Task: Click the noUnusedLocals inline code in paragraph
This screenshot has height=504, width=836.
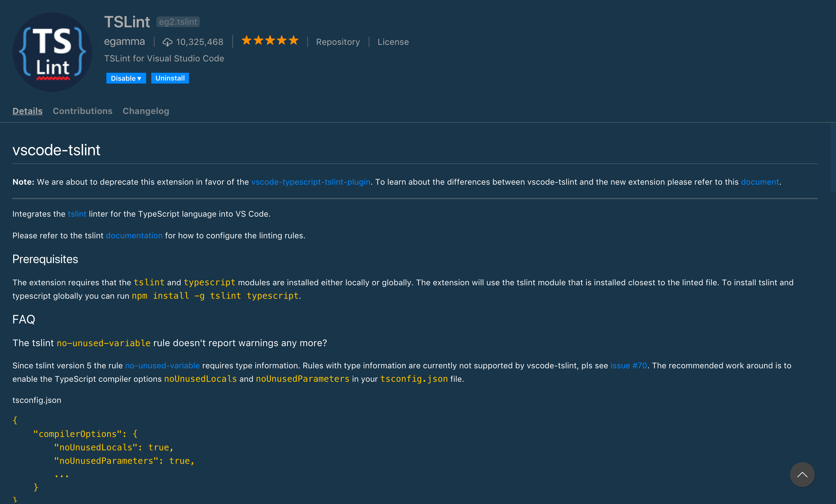Action: click(201, 379)
